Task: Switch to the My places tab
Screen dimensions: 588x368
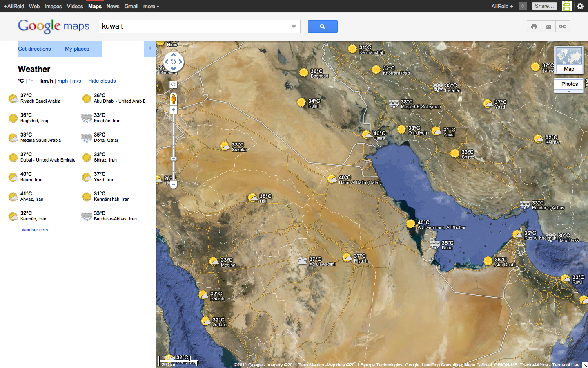Action: pyautogui.click(x=77, y=49)
